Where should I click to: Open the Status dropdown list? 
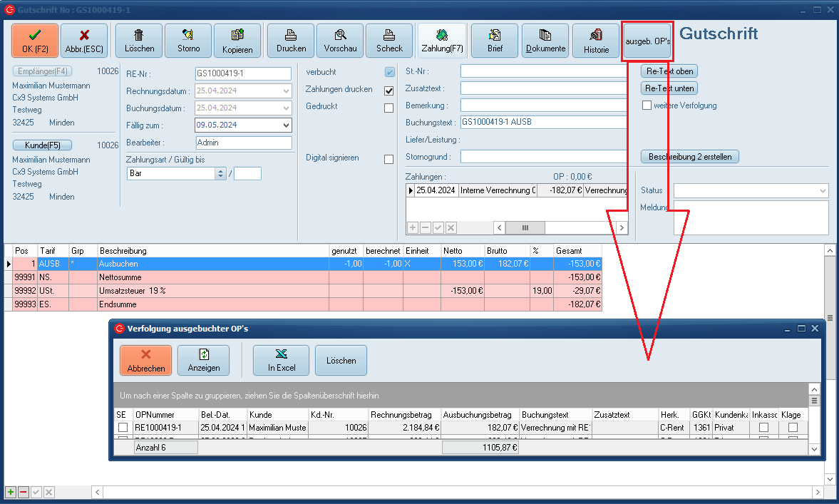[823, 191]
